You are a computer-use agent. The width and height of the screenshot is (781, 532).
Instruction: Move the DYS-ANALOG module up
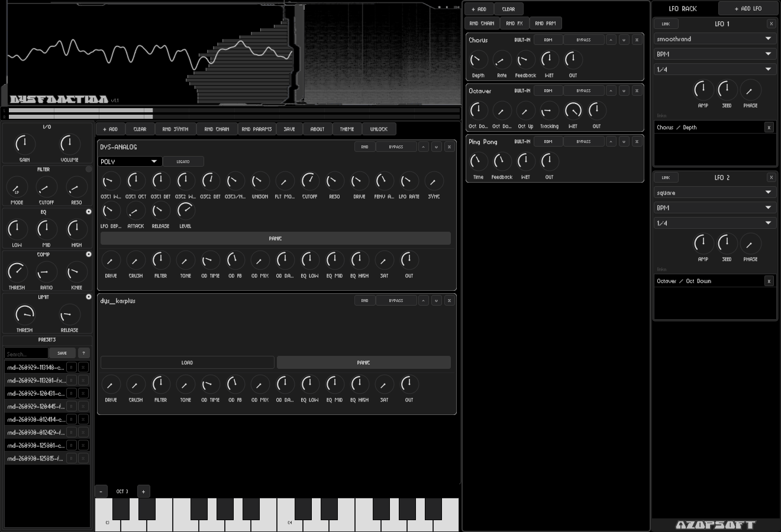tap(424, 147)
